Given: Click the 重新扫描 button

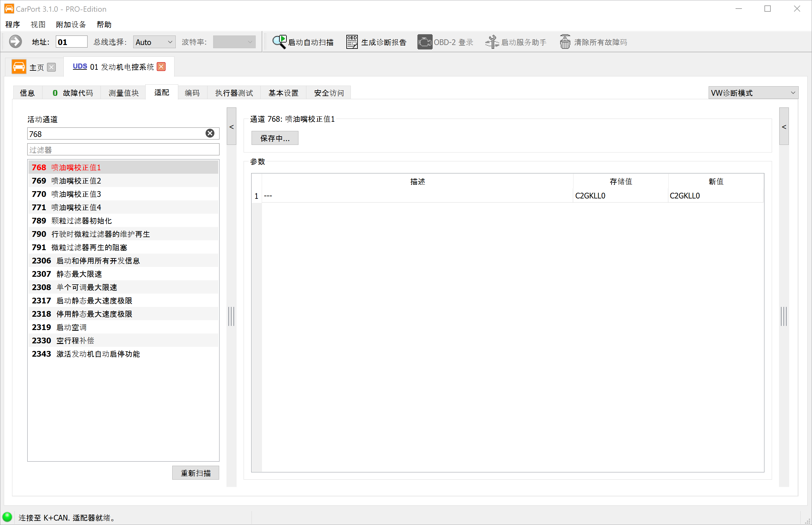Looking at the screenshot, I should tap(196, 473).
